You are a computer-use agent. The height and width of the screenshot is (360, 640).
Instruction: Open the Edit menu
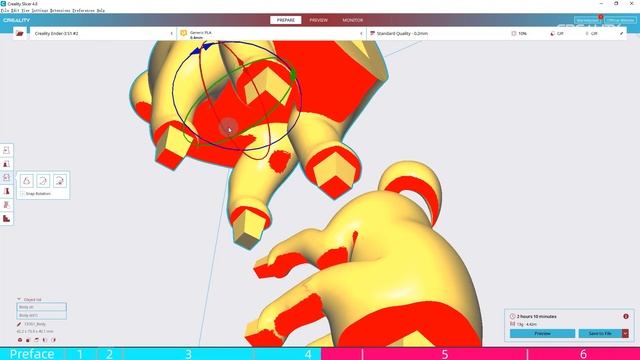pos(15,10)
